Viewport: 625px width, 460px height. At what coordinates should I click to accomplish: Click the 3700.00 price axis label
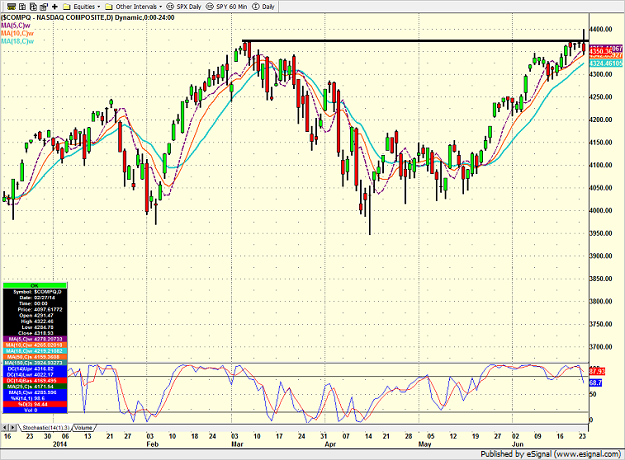pos(601,347)
